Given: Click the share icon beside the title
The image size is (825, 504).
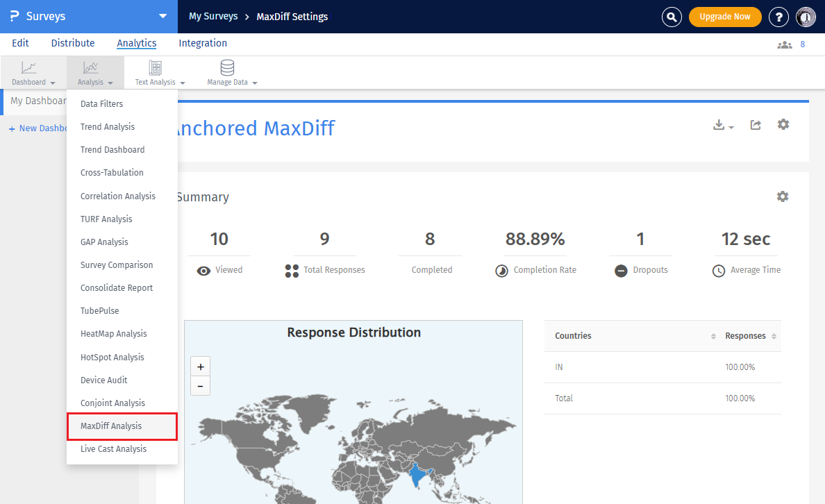Looking at the screenshot, I should pyautogui.click(x=756, y=125).
